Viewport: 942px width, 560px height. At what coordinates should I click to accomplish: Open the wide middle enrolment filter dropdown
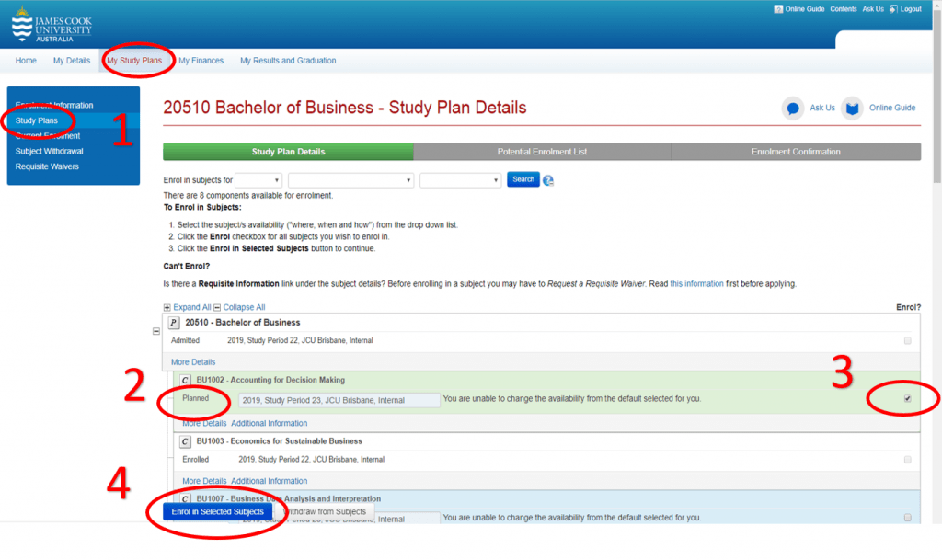coord(350,180)
